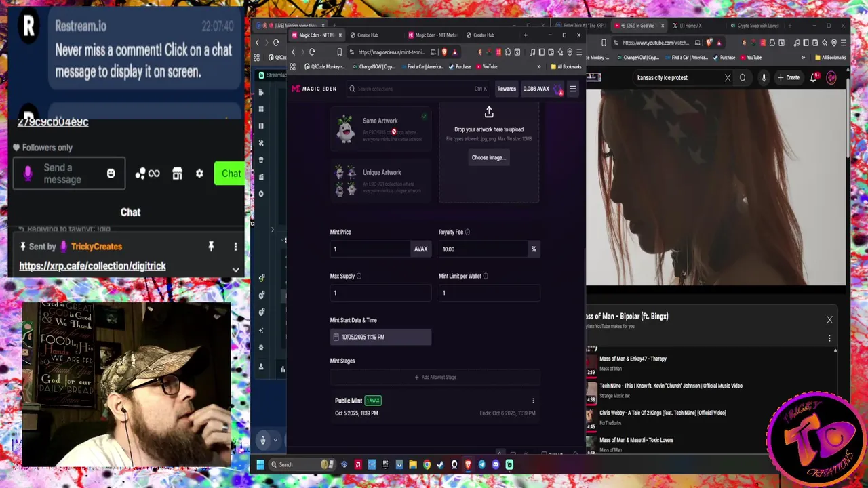Open YouTube account avatar menu

(831, 77)
